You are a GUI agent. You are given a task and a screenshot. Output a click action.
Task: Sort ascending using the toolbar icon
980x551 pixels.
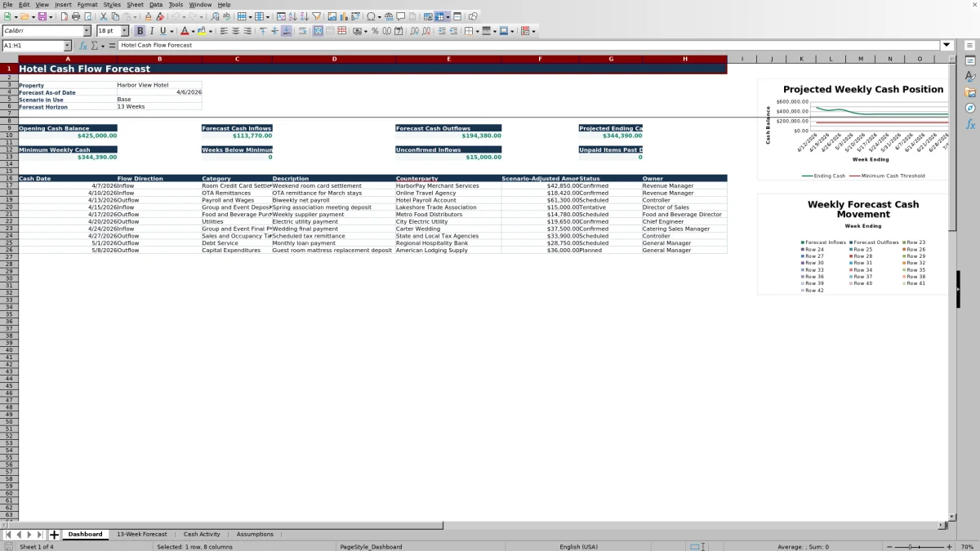point(292,16)
